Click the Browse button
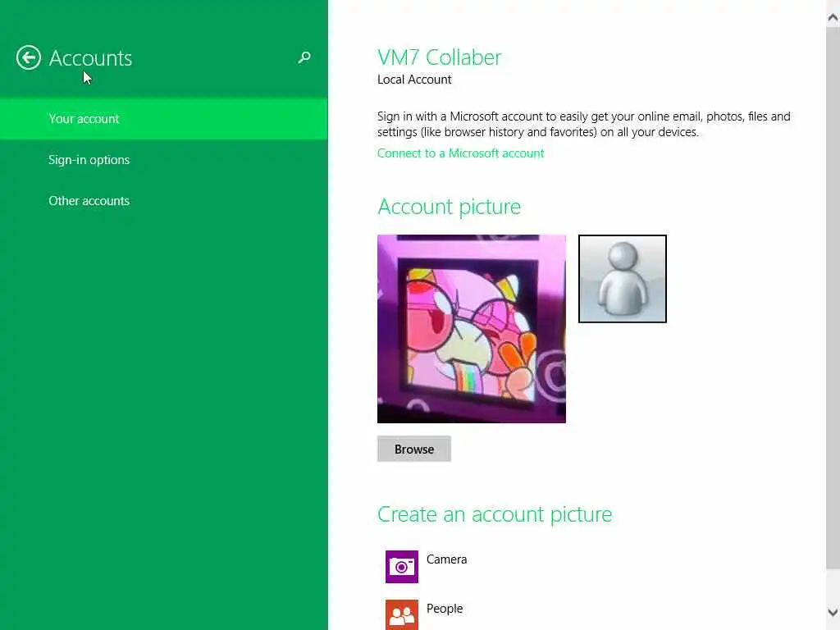 click(x=414, y=449)
